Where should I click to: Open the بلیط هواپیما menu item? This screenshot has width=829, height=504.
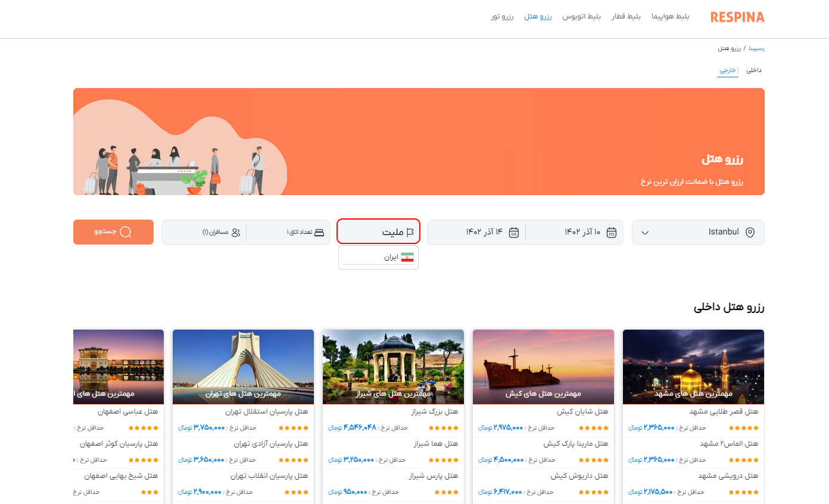point(670,17)
